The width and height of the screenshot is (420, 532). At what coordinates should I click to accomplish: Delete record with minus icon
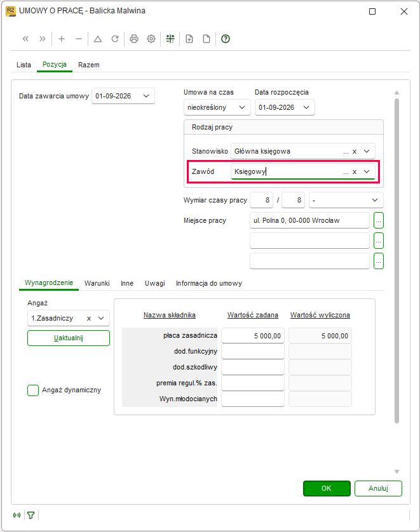[78, 39]
